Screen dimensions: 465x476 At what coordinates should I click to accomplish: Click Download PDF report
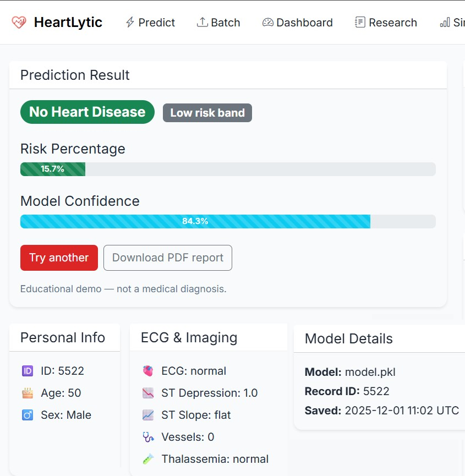167,258
